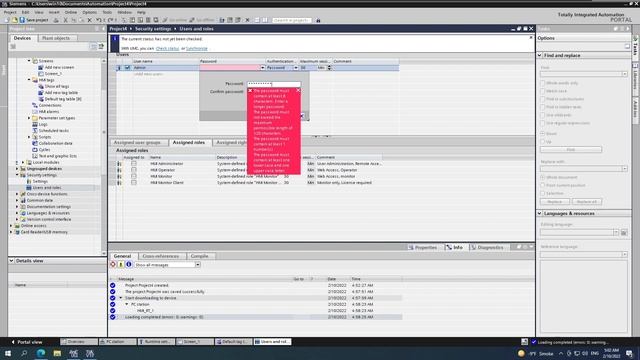Show warnings filter icon in Info panel
This screenshot has width=640, height=360.
tap(121, 264)
